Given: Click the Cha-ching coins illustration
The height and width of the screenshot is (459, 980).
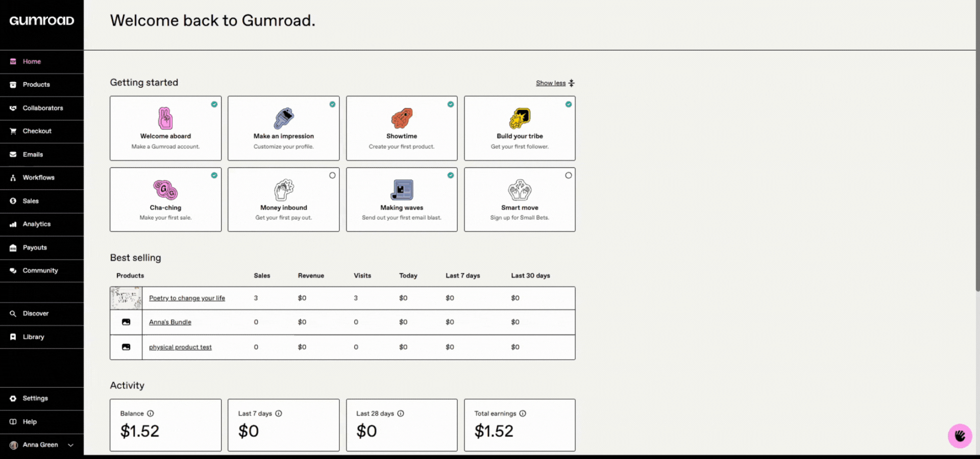Looking at the screenshot, I should click(x=165, y=190).
